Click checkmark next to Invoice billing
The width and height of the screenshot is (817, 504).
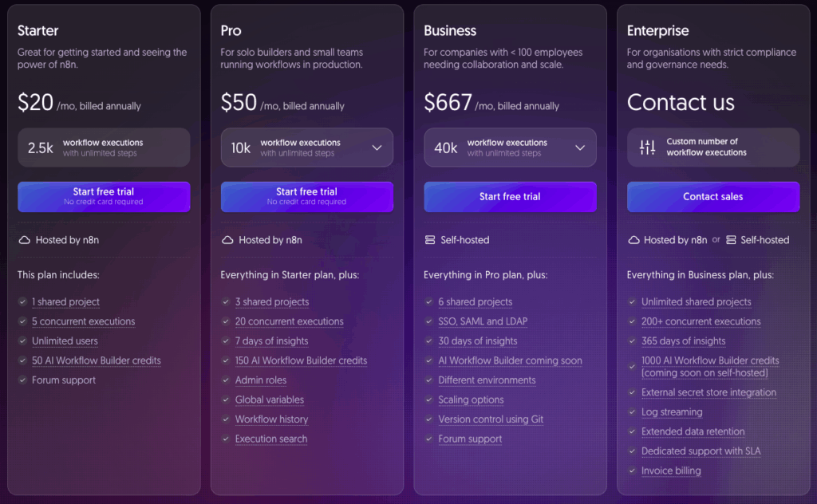point(632,471)
